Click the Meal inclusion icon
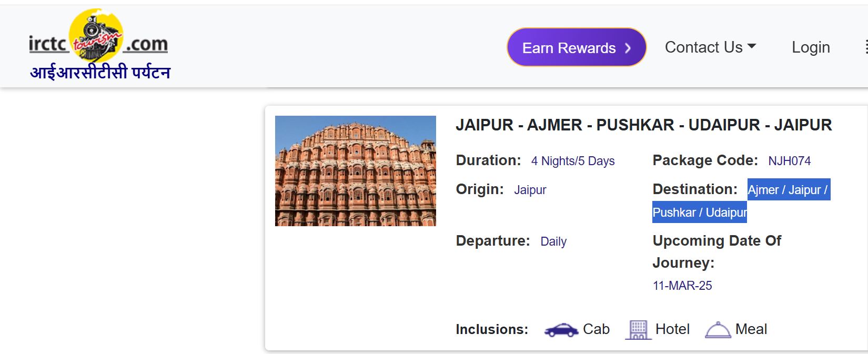The image size is (868, 354). pyautogui.click(x=718, y=330)
